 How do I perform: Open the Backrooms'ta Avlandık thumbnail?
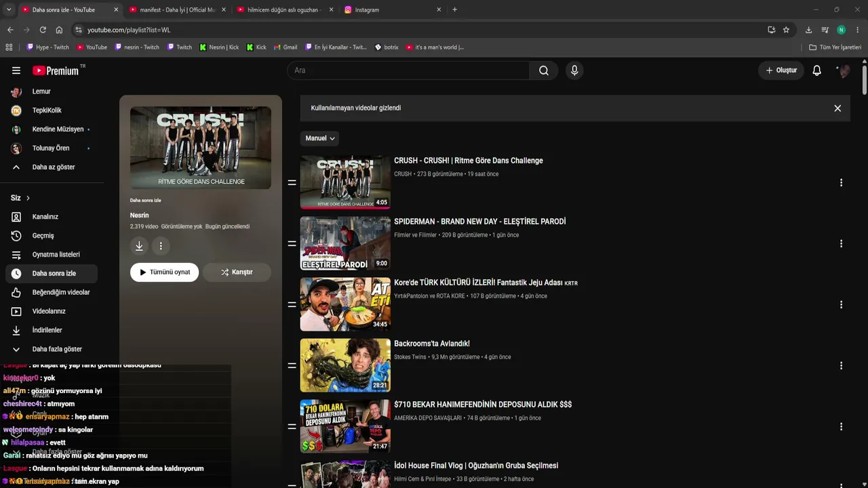[x=345, y=365]
